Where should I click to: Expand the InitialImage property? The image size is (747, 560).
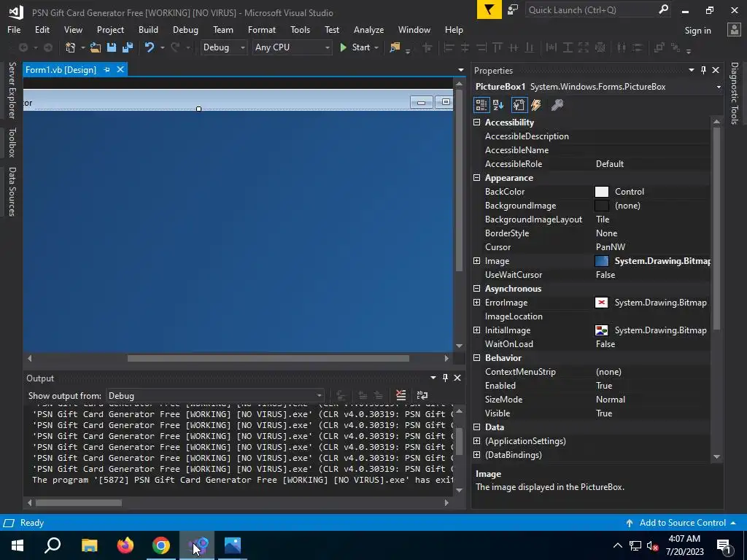click(476, 330)
